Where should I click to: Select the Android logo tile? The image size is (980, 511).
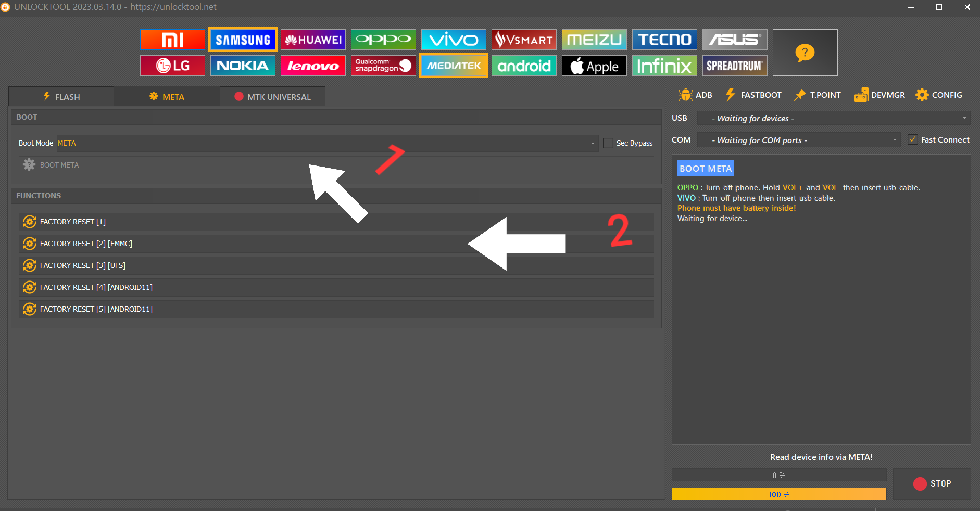click(x=524, y=66)
